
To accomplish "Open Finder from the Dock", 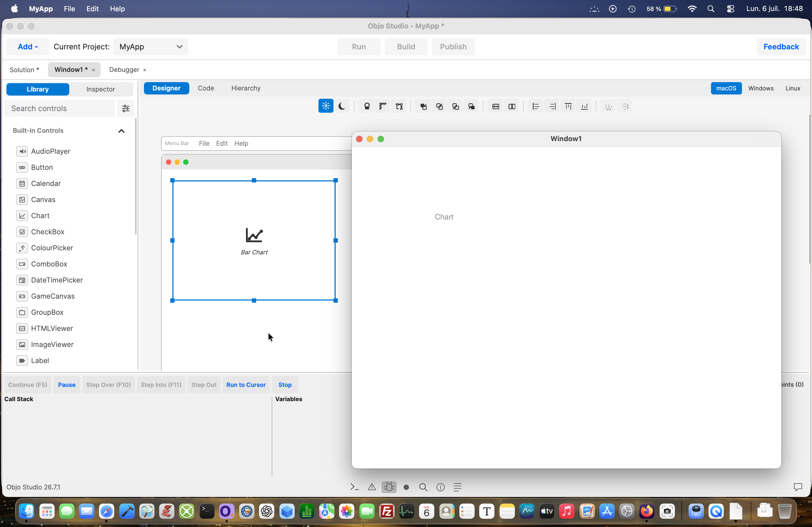I will coord(26,511).
